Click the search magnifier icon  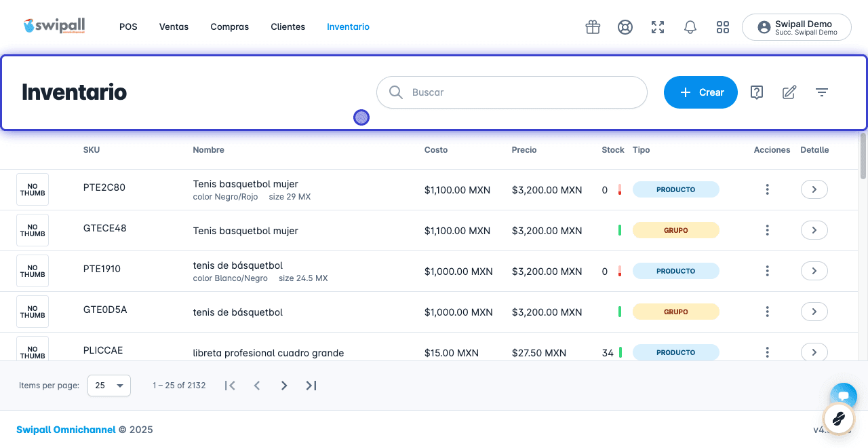pyautogui.click(x=395, y=92)
